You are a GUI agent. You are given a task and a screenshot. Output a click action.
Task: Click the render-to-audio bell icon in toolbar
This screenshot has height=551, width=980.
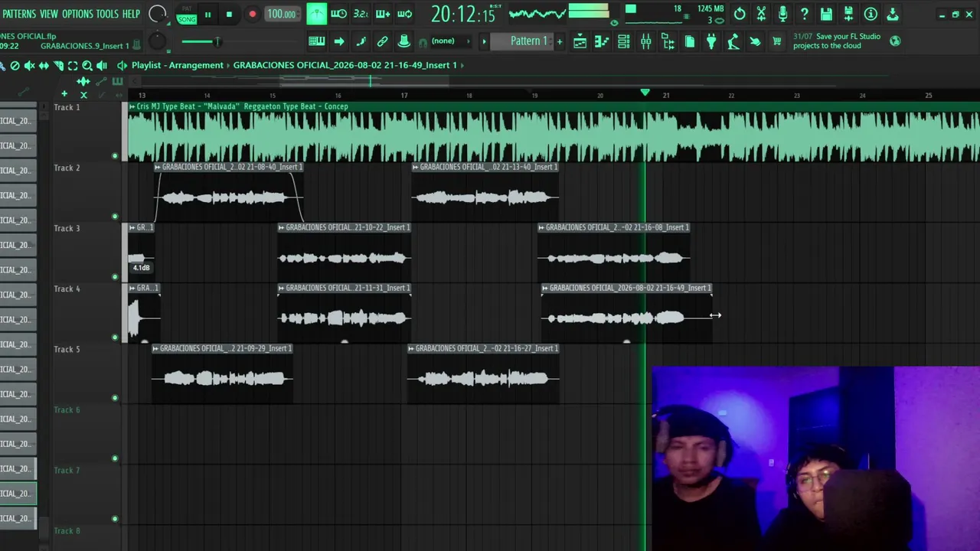click(x=404, y=41)
